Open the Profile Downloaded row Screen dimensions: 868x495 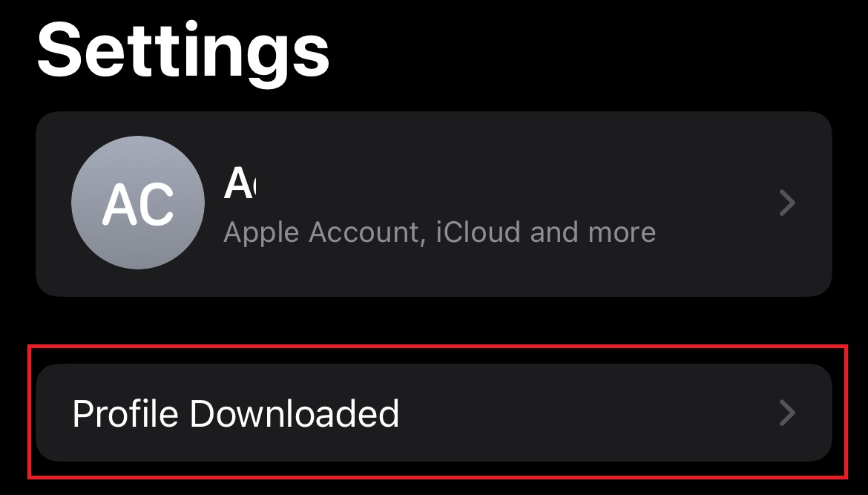pyautogui.click(x=433, y=413)
